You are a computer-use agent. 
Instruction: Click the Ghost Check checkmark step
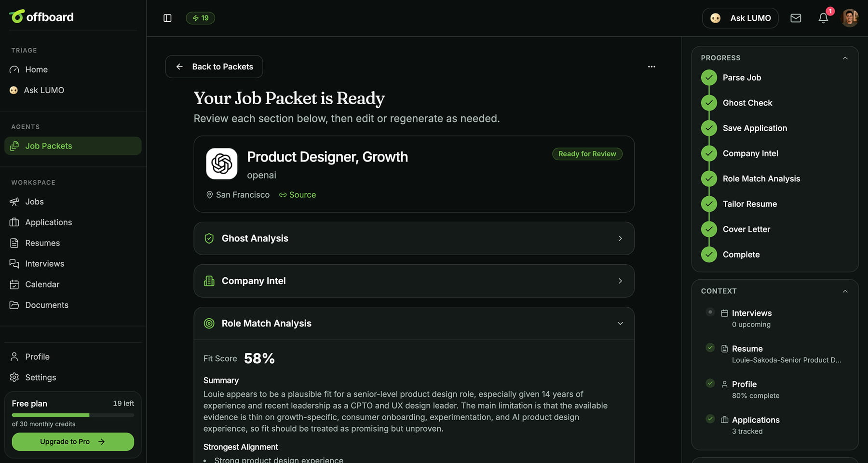point(709,103)
